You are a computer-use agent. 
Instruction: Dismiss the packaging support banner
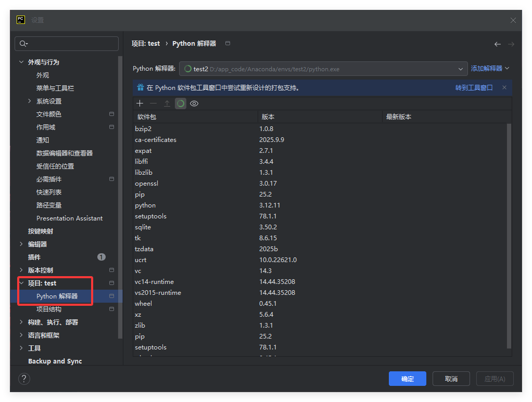(x=504, y=87)
